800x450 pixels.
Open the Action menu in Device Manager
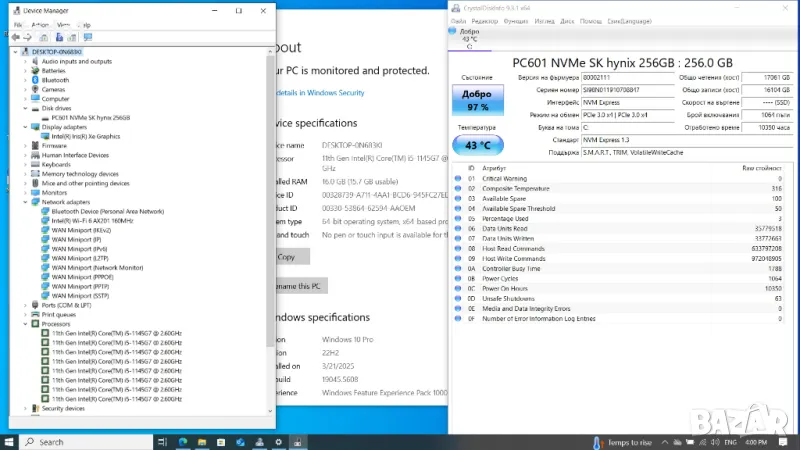pyautogui.click(x=40, y=24)
